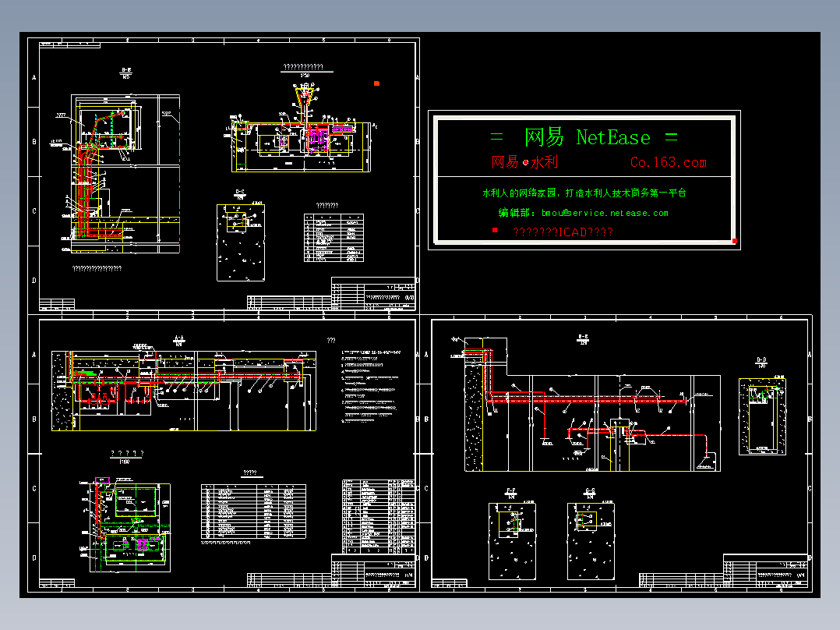Click the bmou@service.netease.com email address
Viewport: 840px width, 630px height.
[605, 213]
